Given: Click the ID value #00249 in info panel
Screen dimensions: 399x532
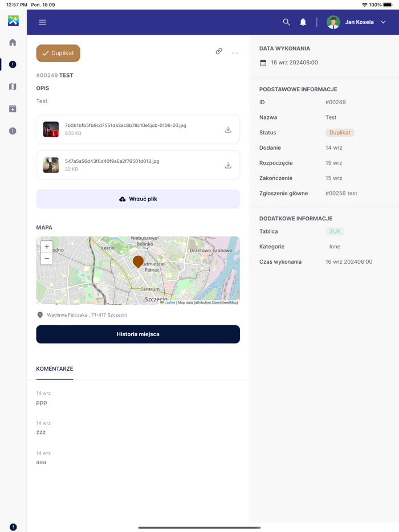Looking at the screenshot, I should tap(336, 102).
